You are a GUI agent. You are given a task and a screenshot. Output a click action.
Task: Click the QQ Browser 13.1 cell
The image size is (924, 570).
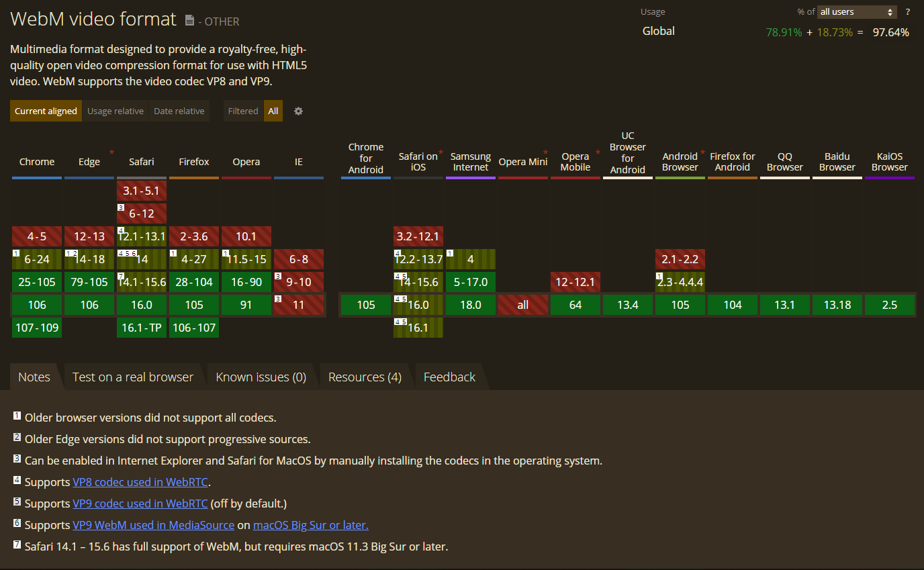point(785,305)
